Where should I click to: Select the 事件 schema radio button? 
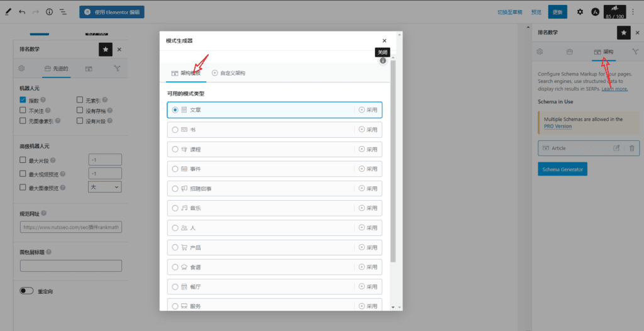(x=175, y=169)
